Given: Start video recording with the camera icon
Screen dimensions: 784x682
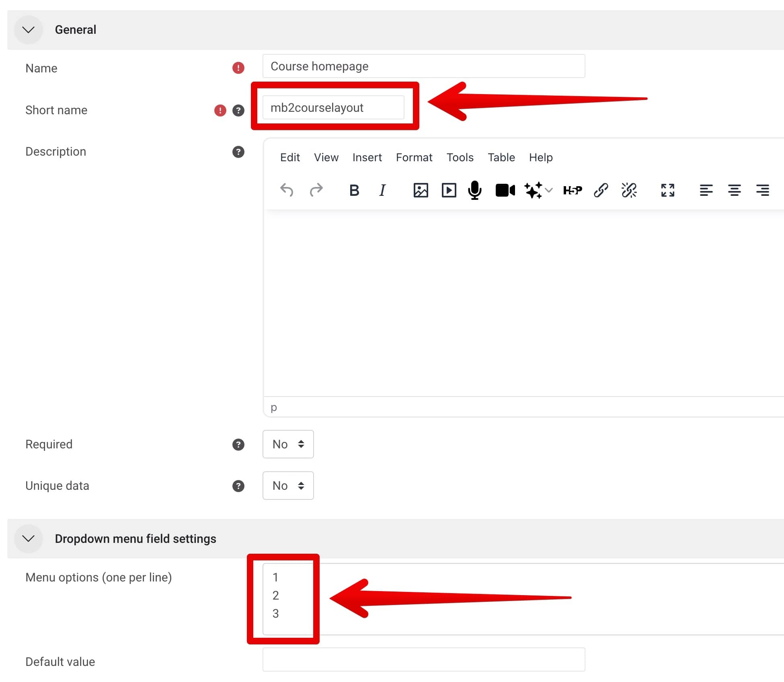Looking at the screenshot, I should [x=505, y=190].
